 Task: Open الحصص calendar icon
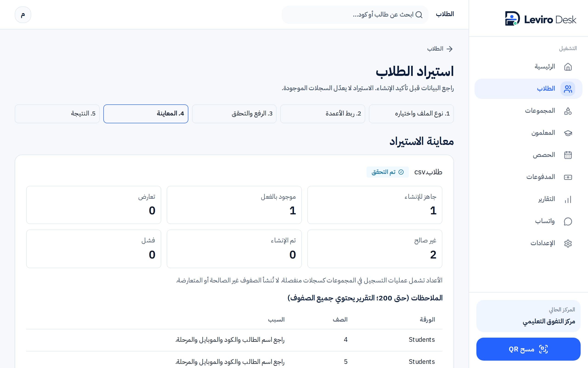pos(568,155)
